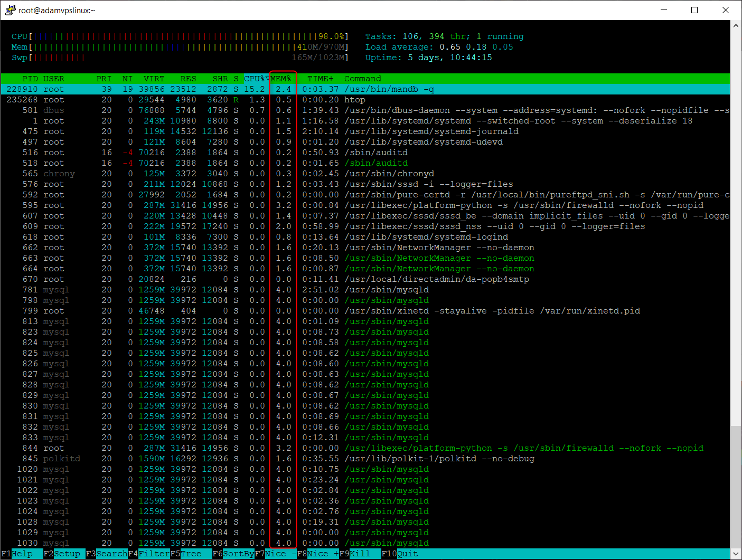Viewport: 742px width, 560px height.
Task: Select the firewalld PID 844 row
Action: [x=365, y=448]
